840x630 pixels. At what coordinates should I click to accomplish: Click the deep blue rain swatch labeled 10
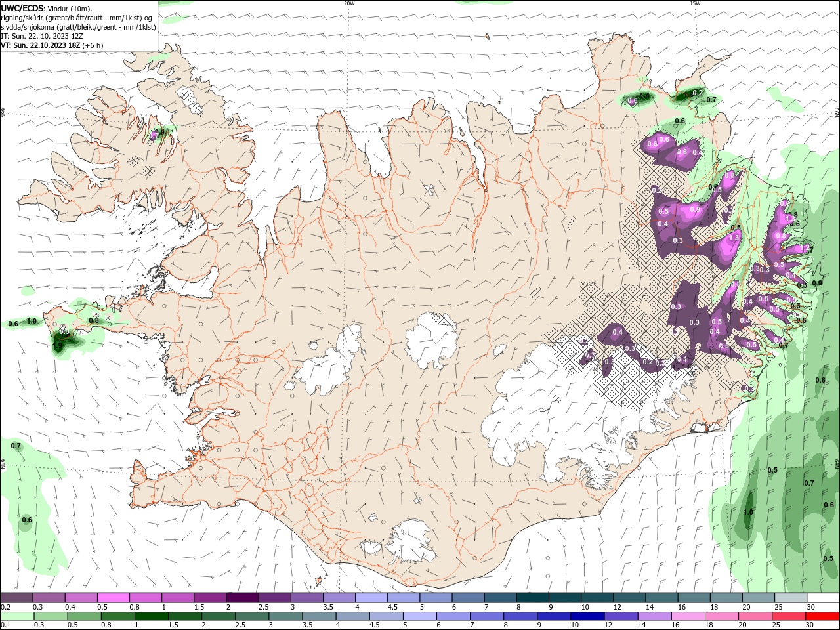[587, 616]
